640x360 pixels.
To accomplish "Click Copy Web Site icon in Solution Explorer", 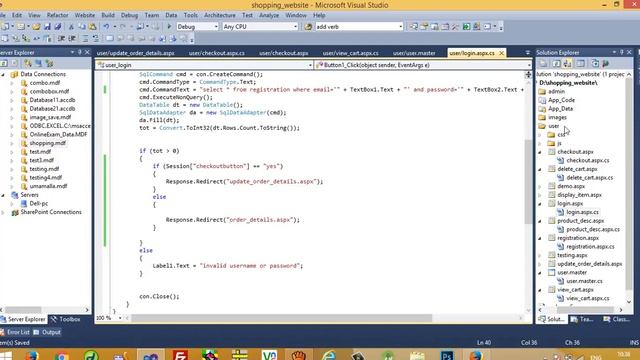I will 595,63.
